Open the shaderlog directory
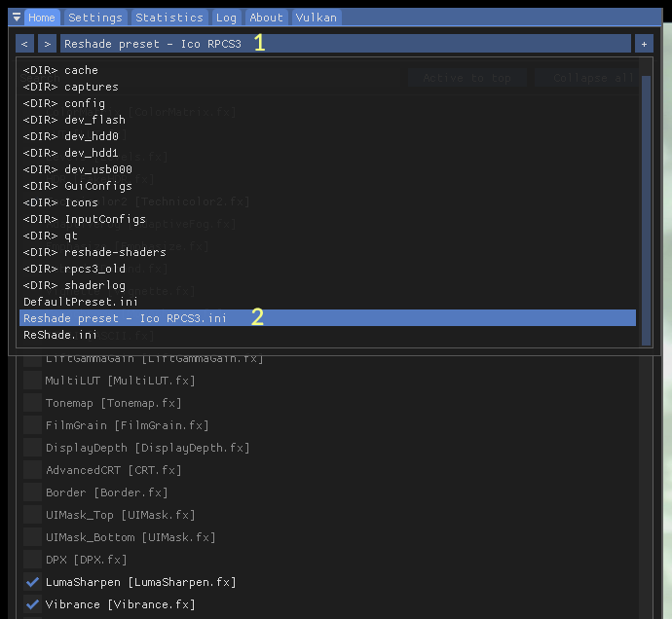 328,285
